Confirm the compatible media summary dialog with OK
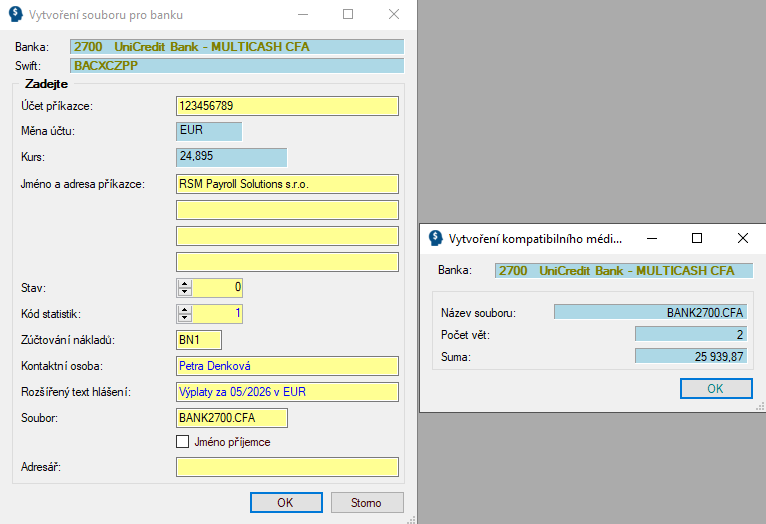The width and height of the screenshot is (766, 524). click(715, 388)
